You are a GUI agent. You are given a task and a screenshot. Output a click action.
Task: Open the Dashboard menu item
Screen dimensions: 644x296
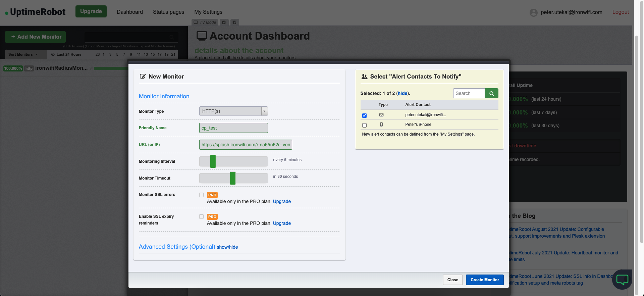pyautogui.click(x=130, y=12)
